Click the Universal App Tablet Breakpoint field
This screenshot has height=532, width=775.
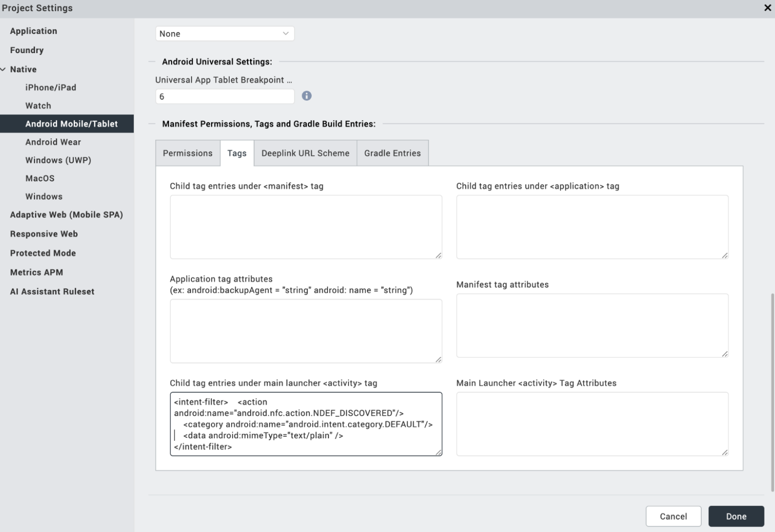[x=225, y=97]
